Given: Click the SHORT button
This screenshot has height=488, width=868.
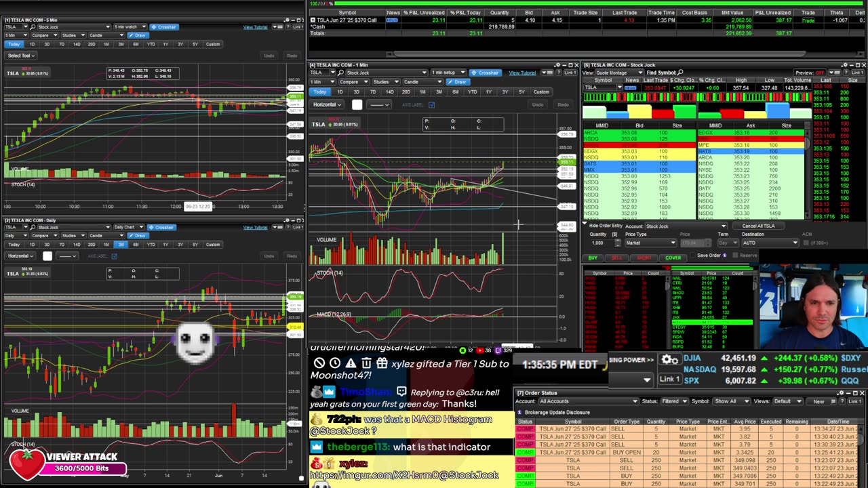Looking at the screenshot, I should pyautogui.click(x=644, y=258).
